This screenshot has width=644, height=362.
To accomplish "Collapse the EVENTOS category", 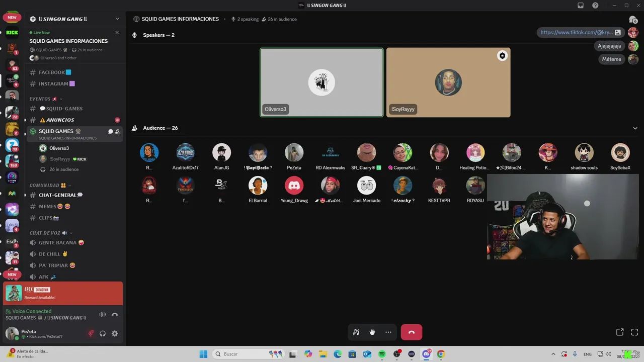I will point(45,99).
